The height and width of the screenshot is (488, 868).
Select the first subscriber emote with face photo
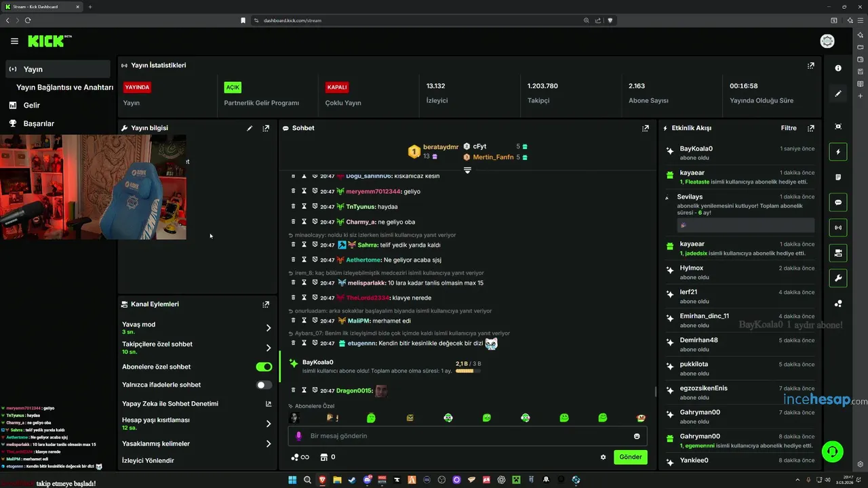[x=294, y=418]
